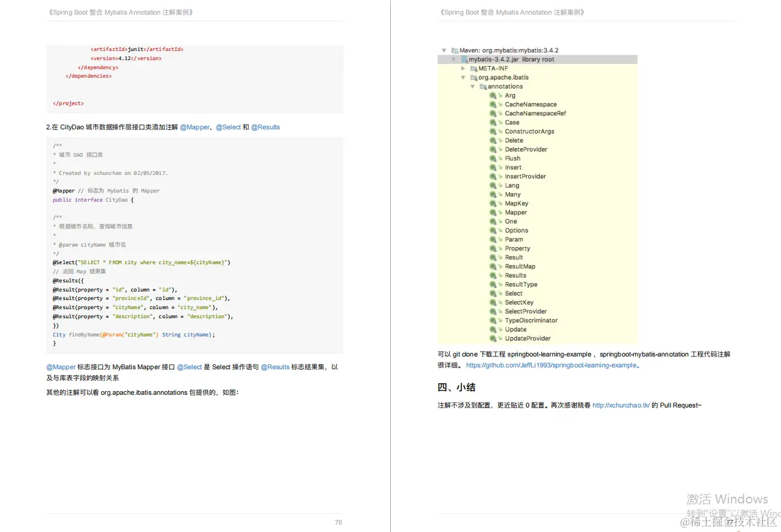Screen dimensions: 781x532
Task: Select the Flush tree item
Action: tap(512, 159)
